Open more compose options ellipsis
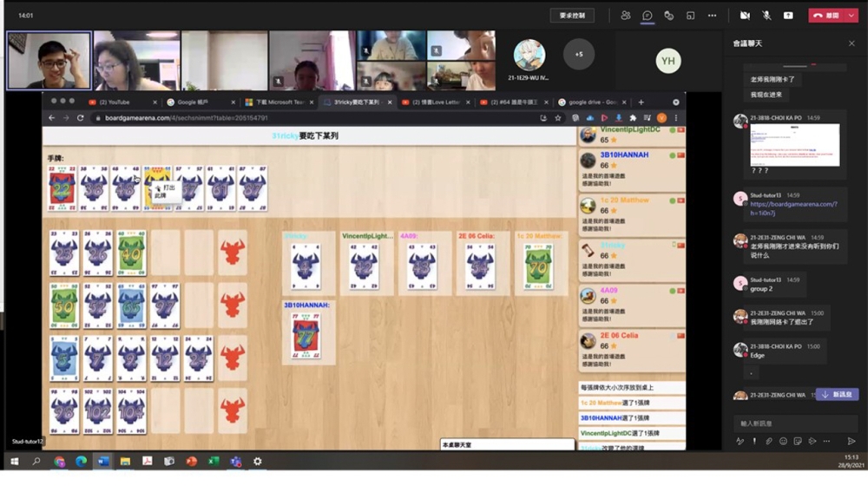Viewport: 868px width, 486px height. [826, 441]
